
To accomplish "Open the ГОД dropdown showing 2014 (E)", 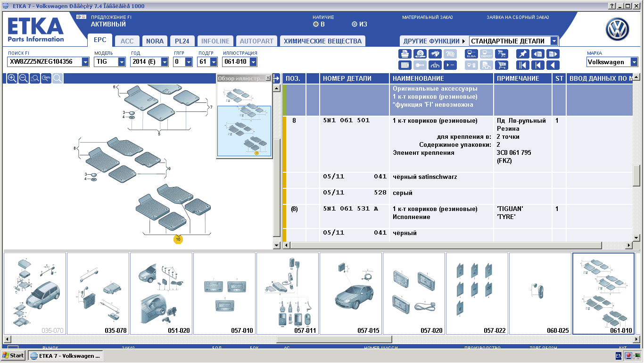I will 165,62.
